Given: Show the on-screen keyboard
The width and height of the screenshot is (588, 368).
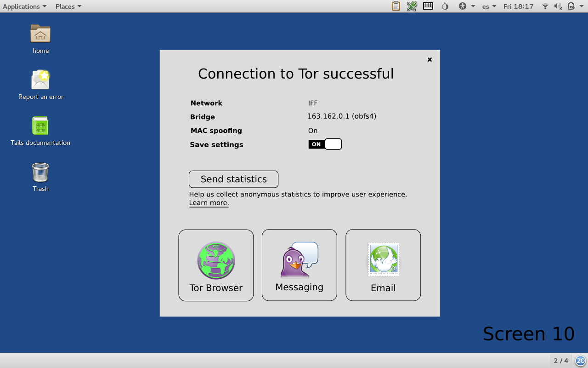Looking at the screenshot, I should click(x=428, y=6).
